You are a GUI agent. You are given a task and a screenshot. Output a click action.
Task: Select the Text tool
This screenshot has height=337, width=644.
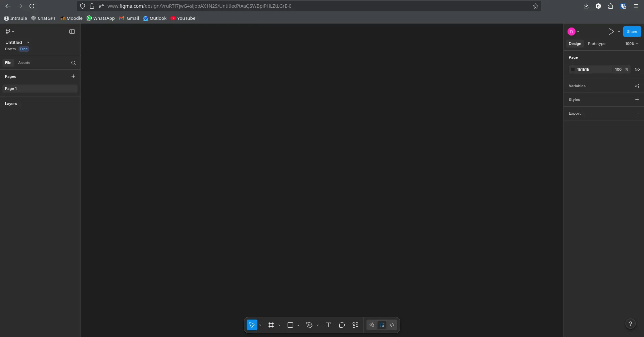pos(328,325)
